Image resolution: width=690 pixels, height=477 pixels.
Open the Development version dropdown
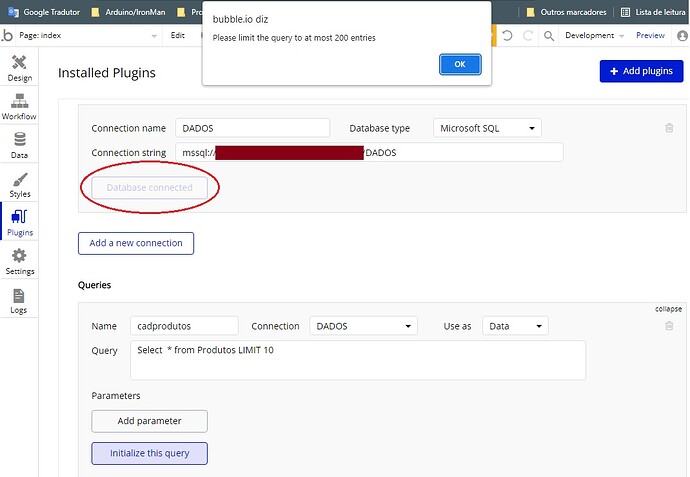595,36
